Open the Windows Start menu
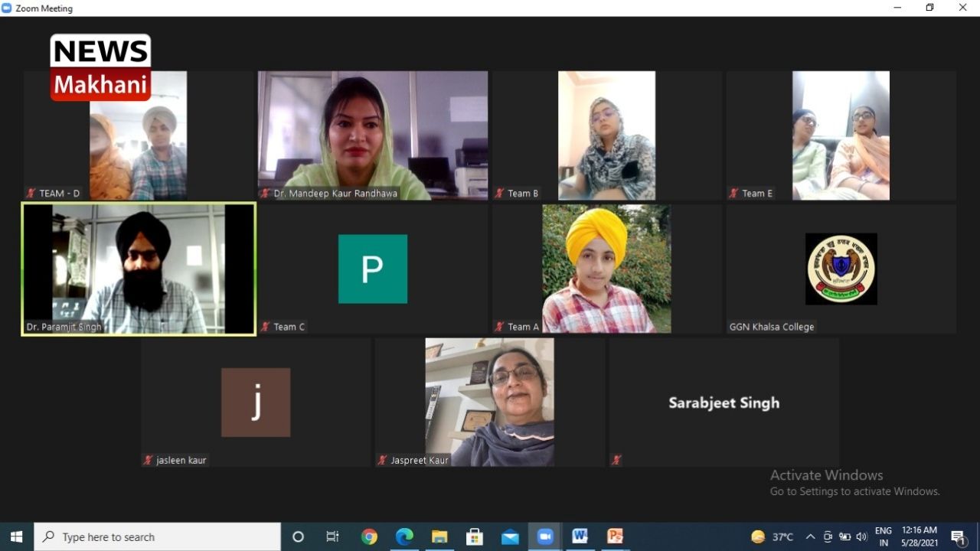 (x=16, y=536)
